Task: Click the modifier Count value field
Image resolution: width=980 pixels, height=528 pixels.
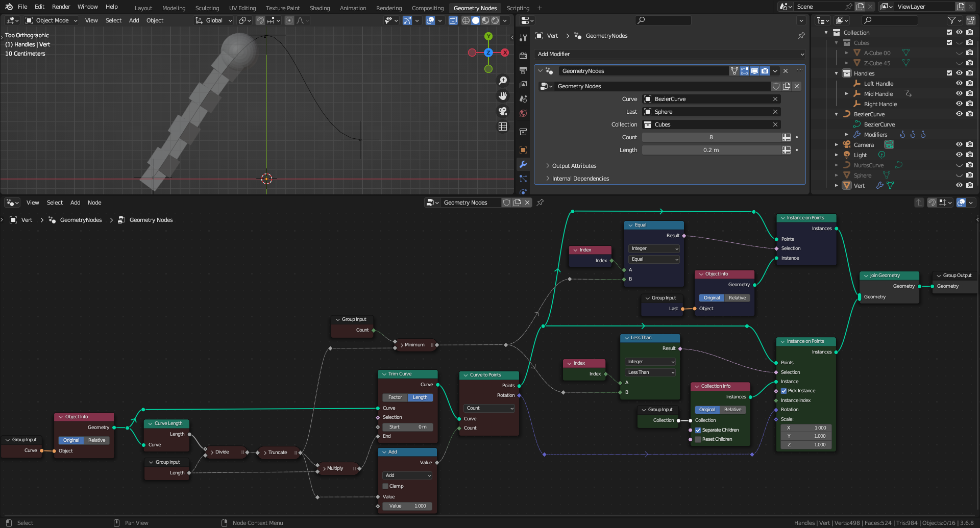Action: tap(711, 137)
